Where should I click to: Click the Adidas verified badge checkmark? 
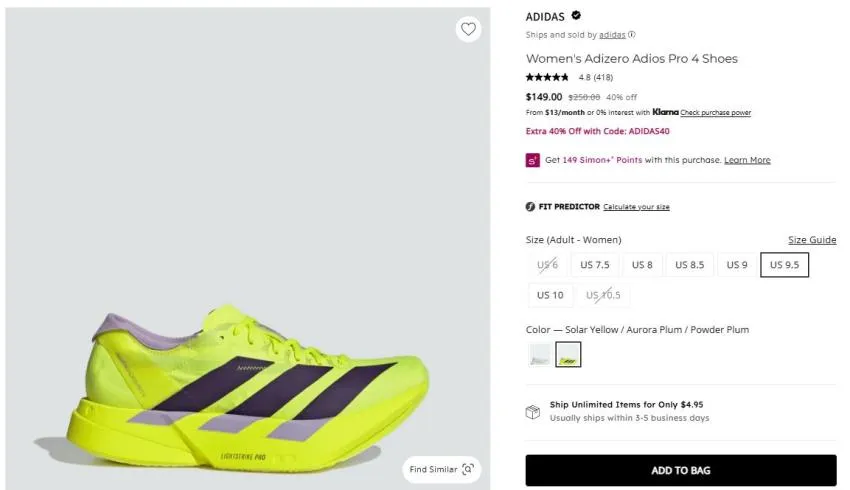pyautogui.click(x=576, y=16)
